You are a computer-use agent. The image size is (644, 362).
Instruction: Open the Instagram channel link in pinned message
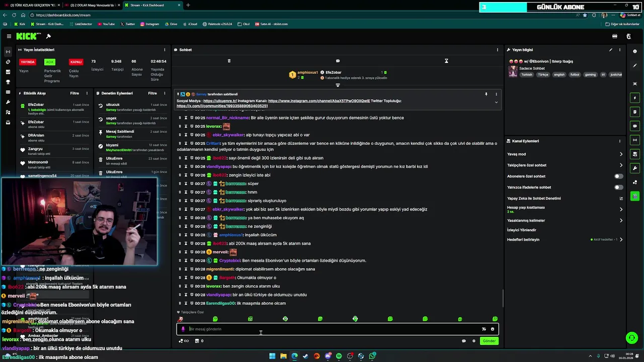click(319, 101)
